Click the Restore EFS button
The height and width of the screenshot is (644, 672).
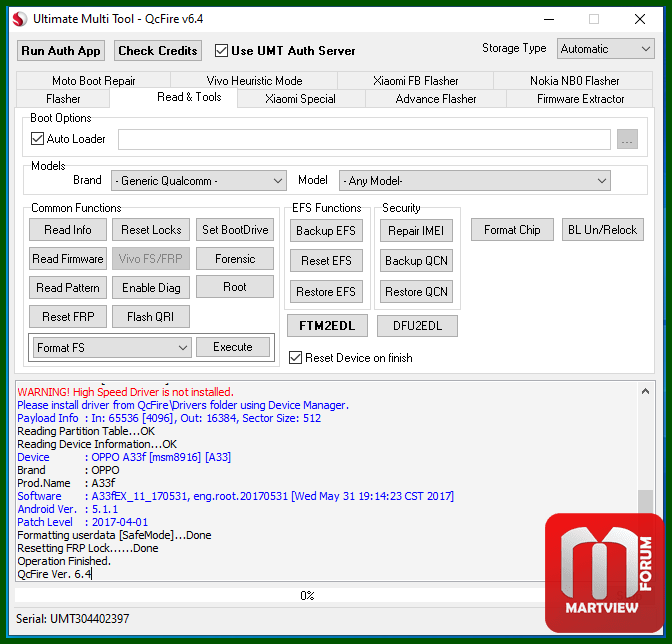pyautogui.click(x=326, y=292)
